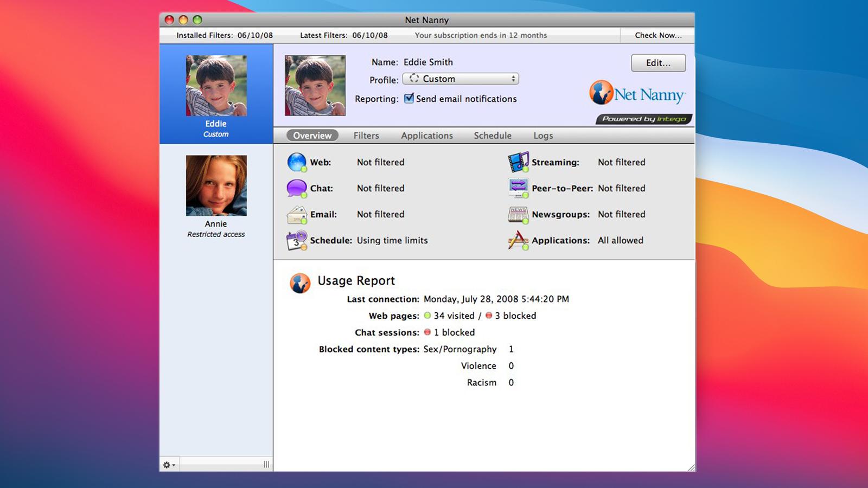Click 'Not filtered' status next to Streaming
The image size is (868, 488).
622,162
